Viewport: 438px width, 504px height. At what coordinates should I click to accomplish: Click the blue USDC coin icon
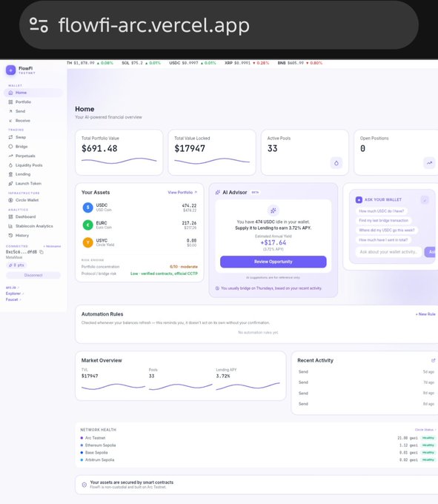point(87,208)
